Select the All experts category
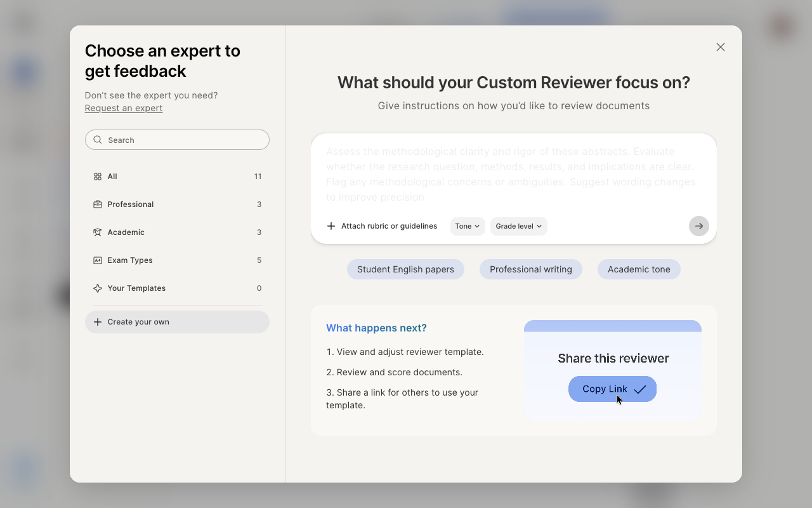The image size is (812, 508). 177,177
